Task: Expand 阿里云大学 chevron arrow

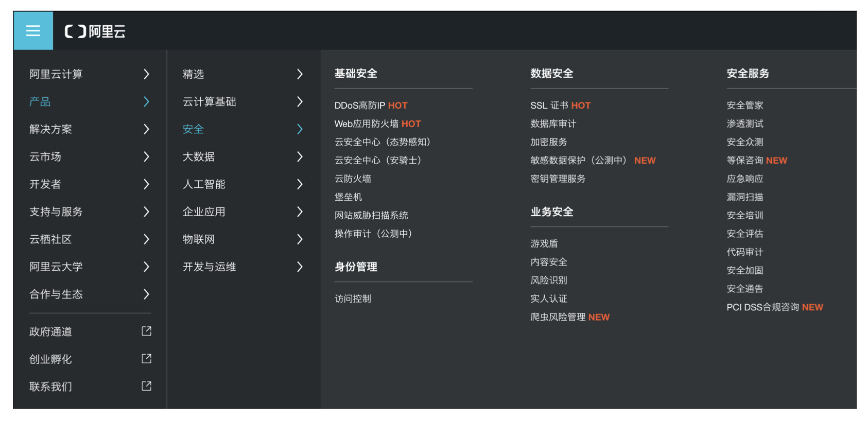Action: coord(146,267)
